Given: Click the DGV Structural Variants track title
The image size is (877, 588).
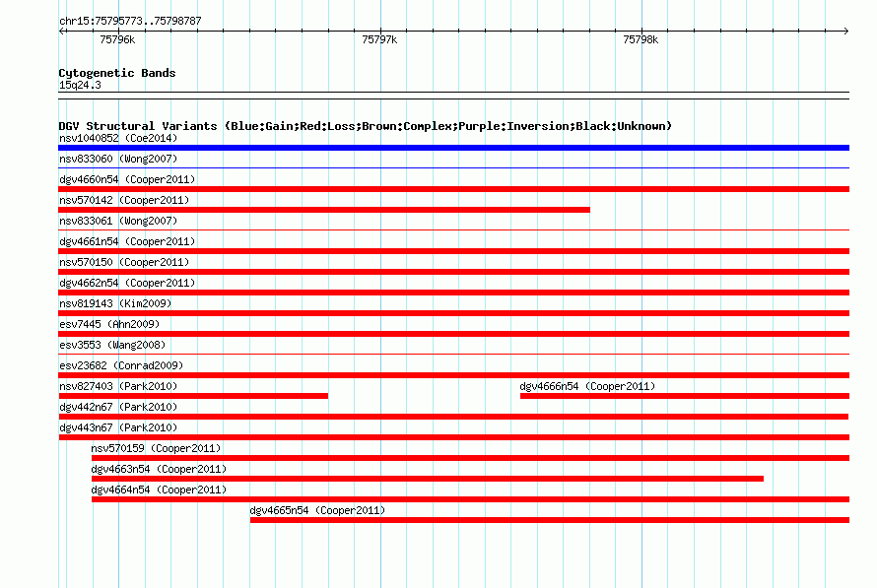Looking at the screenshot, I should (366, 126).
